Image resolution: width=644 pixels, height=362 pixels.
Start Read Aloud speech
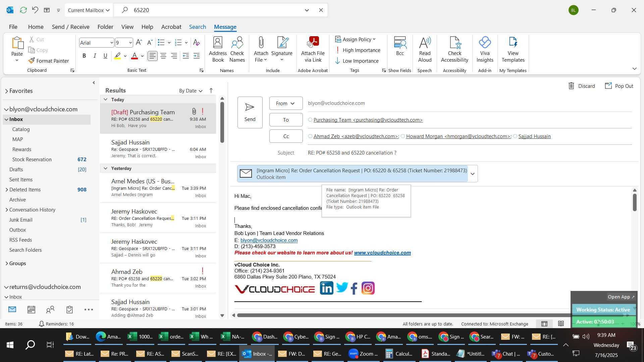[x=425, y=50]
